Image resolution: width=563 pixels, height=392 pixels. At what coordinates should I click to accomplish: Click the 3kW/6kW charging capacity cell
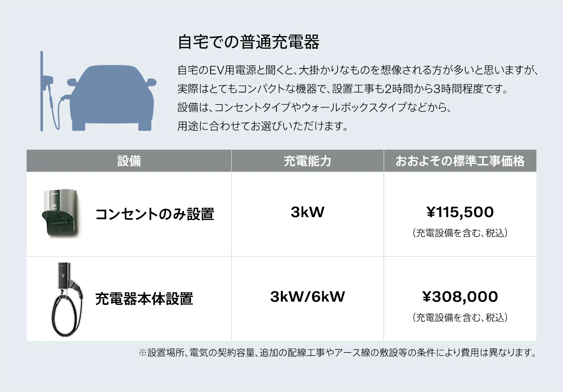pyautogui.click(x=307, y=297)
